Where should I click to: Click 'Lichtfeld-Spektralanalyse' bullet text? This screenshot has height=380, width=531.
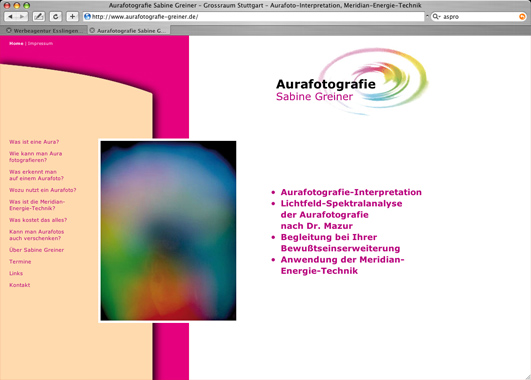[341, 204]
